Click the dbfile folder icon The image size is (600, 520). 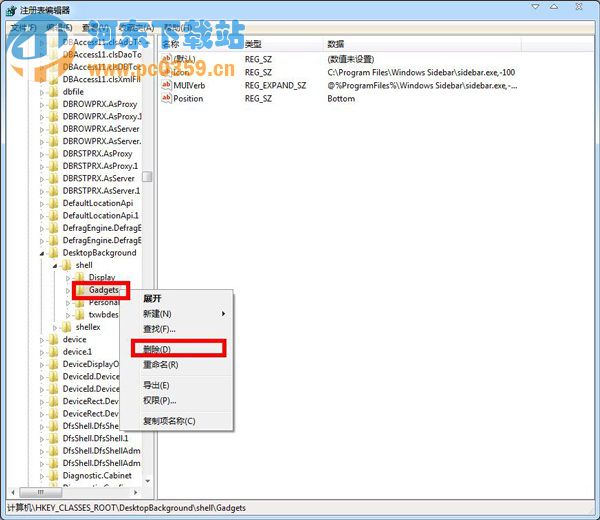(54, 91)
